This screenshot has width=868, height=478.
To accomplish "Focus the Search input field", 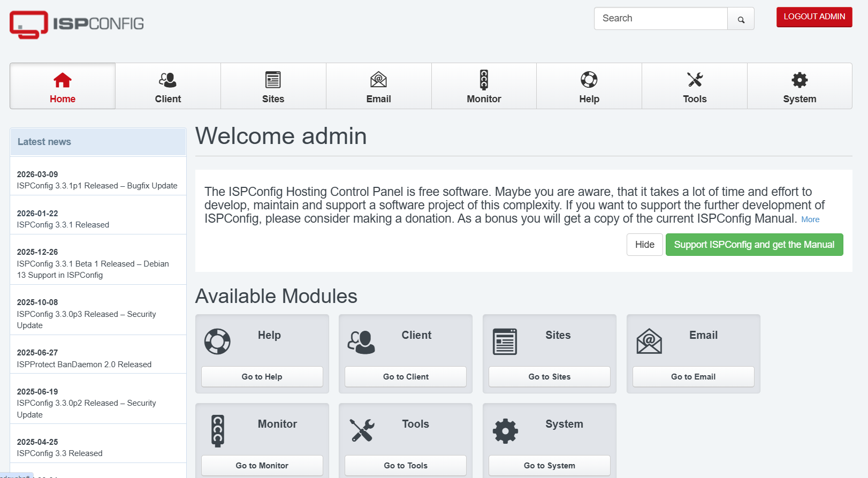I will pyautogui.click(x=660, y=19).
